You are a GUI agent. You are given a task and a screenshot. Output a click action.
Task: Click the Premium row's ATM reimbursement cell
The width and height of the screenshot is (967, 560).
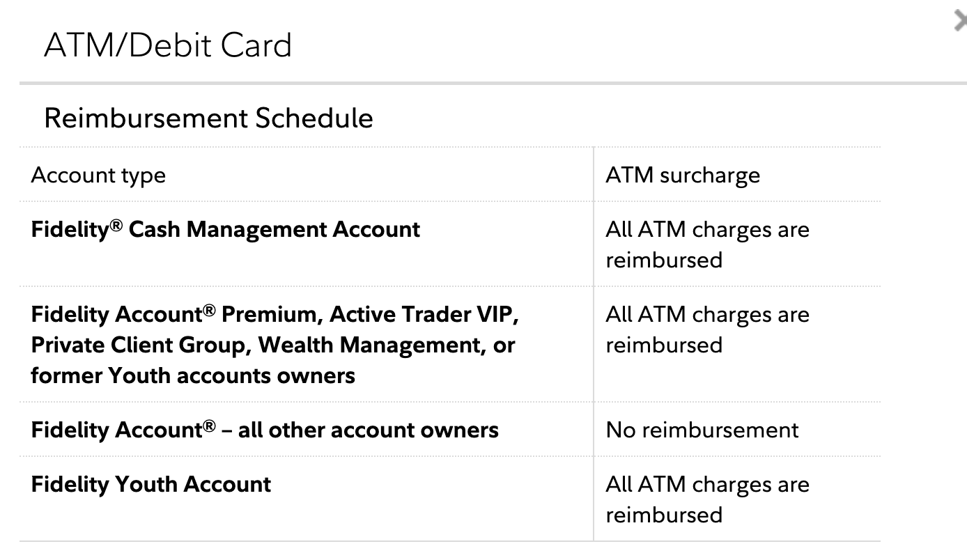[x=706, y=329]
